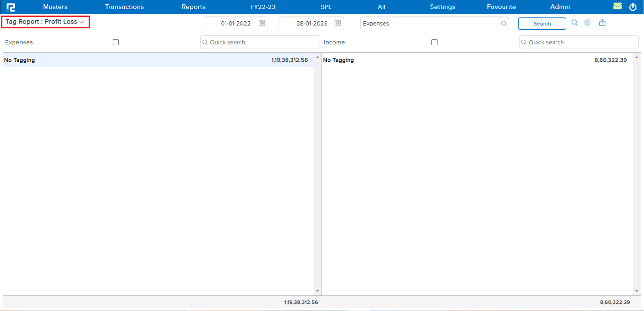Screen dimensions: 644x311
Task: Open the start date calendar picker
Action: pyautogui.click(x=262, y=24)
